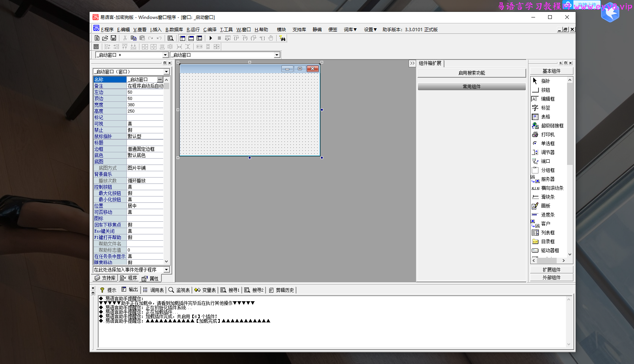Select the 编辑框 edit box component
This screenshot has width=634, height=364.
548,99
